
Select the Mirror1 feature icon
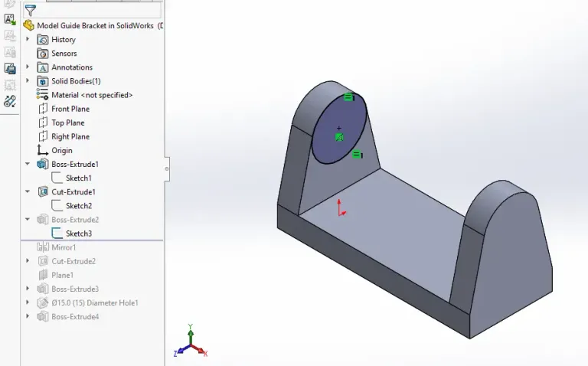point(43,247)
